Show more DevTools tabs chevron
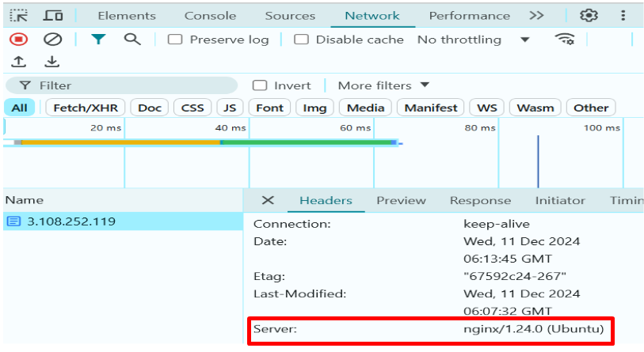This screenshot has width=644, height=352. 536,16
